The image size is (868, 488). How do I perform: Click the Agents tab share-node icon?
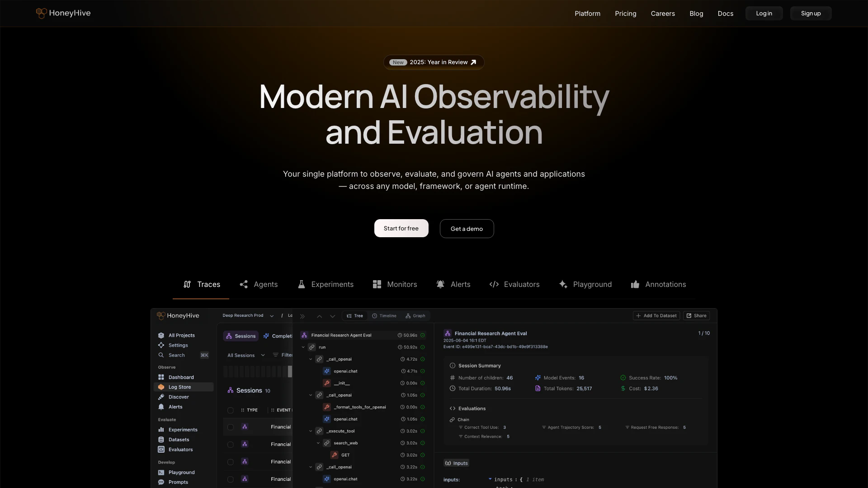click(244, 284)
